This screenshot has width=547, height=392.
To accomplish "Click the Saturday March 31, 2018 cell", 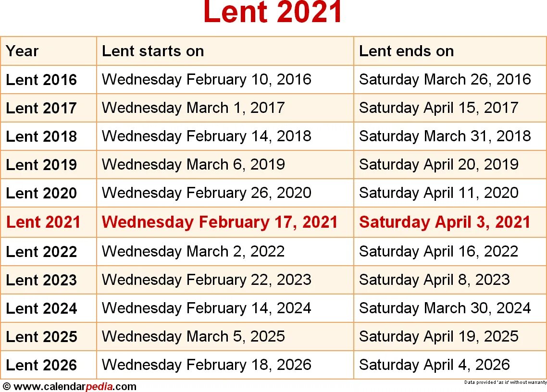I will click(445, 136).
